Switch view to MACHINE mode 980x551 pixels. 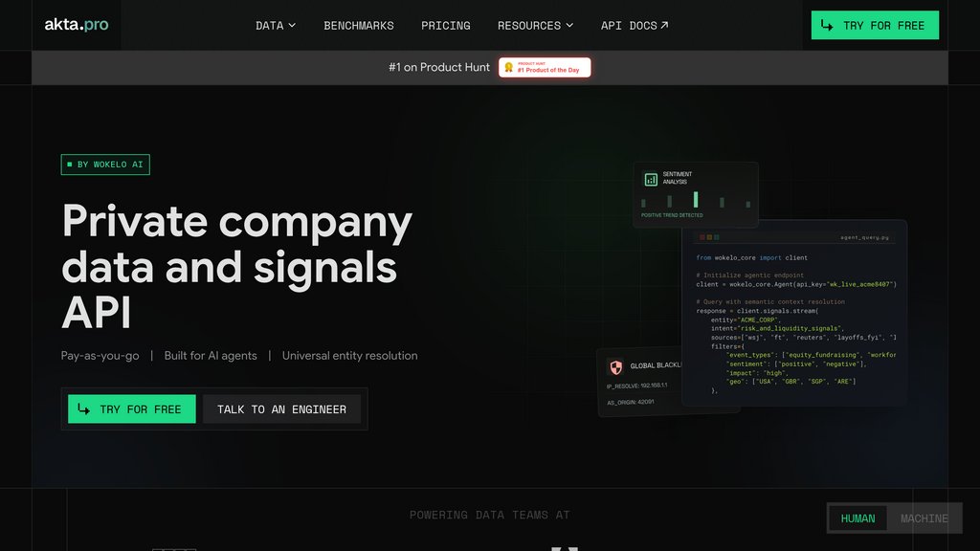tap(924, 518)
